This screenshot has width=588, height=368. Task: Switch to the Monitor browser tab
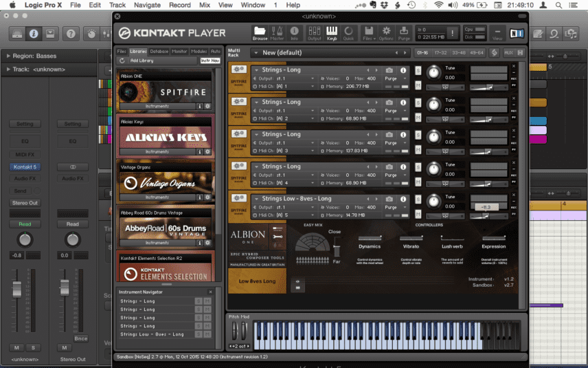179,52
